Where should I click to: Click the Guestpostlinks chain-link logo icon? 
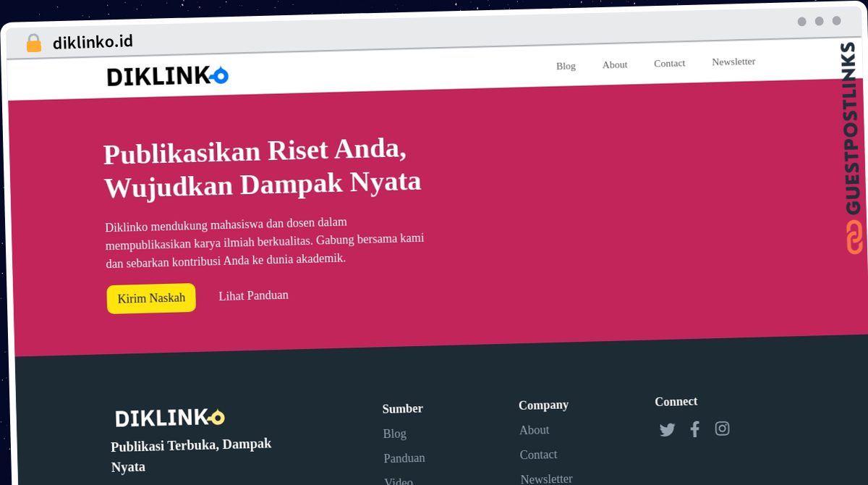(855, 237)
